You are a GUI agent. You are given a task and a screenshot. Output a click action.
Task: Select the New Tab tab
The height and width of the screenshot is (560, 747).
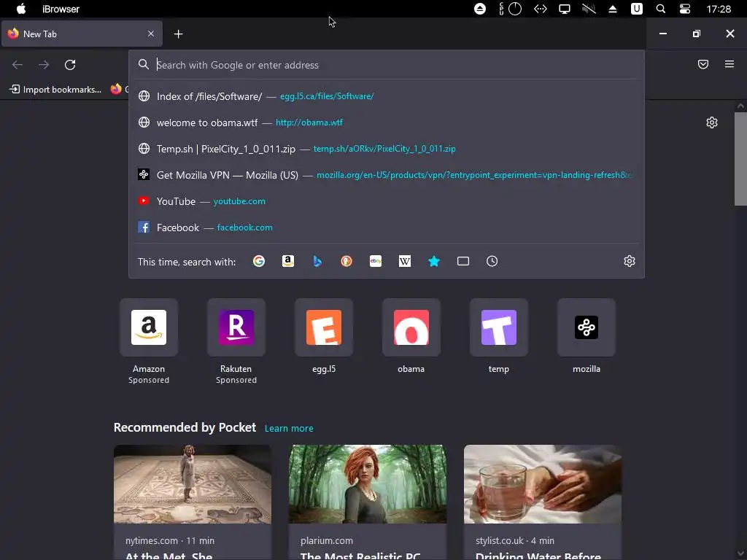click(x=82, y=34)
